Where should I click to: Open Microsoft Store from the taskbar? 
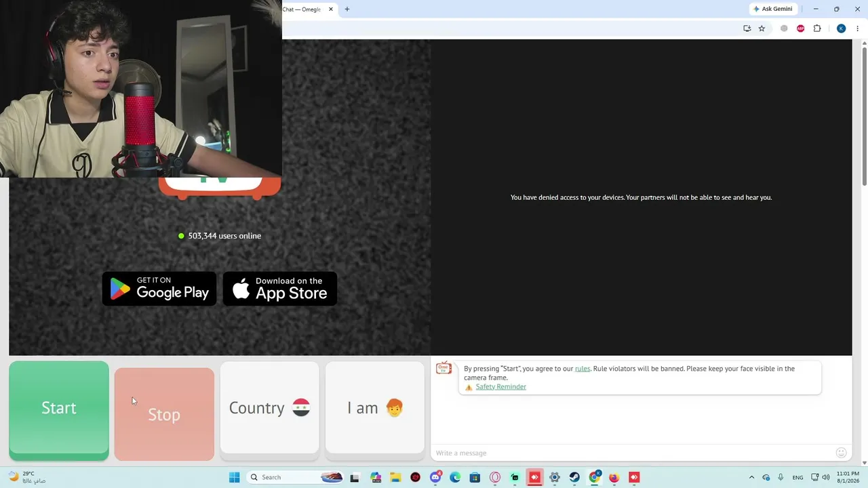tap(475, 477)
